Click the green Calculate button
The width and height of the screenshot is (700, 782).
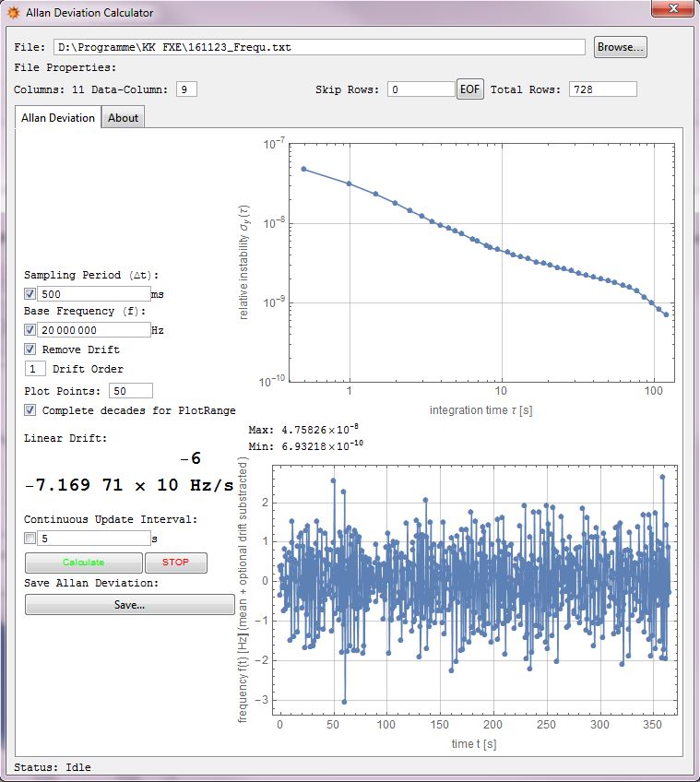83,563
